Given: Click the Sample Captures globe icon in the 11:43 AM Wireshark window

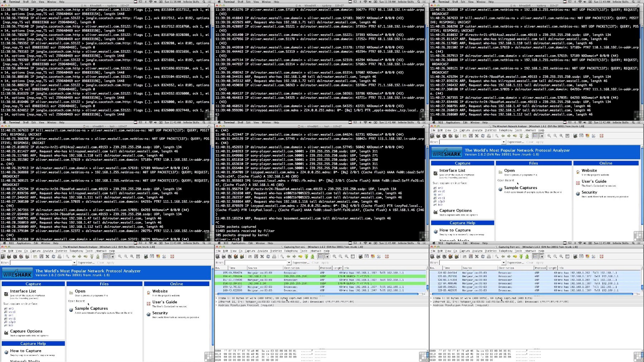Looking at the screenshot, I should (71, 310).
